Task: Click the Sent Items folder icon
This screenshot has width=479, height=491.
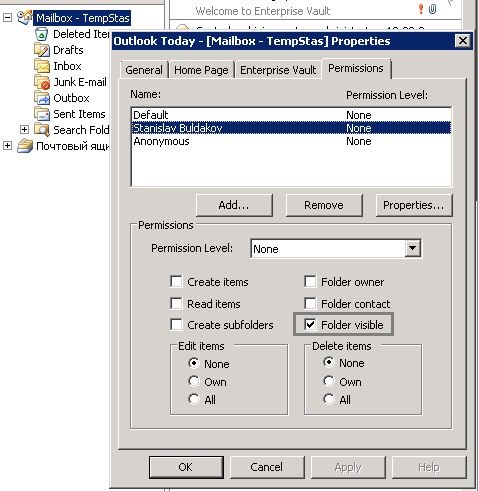Action: [42, 114]
